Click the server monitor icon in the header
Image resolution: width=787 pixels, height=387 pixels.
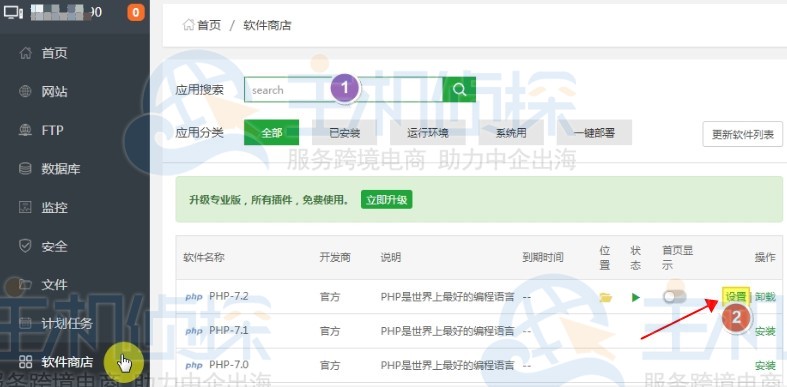pyautogui.click(x=14, y=12)
